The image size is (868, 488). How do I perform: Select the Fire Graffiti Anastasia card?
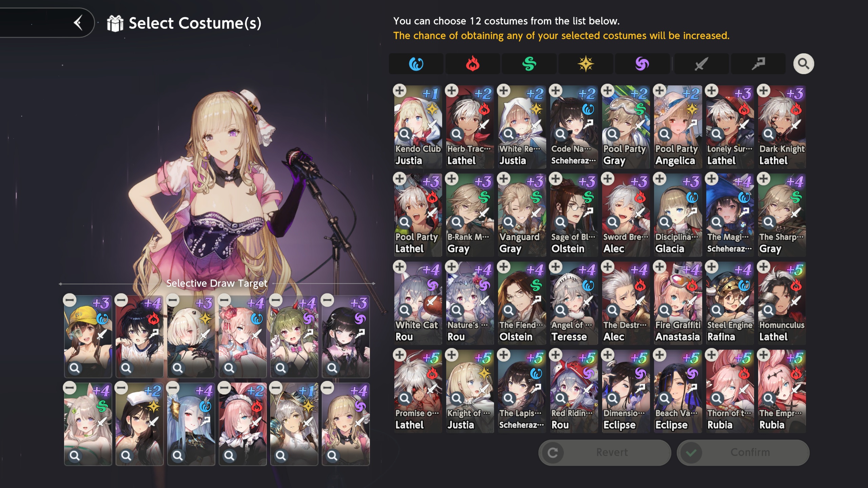[678, 303]
